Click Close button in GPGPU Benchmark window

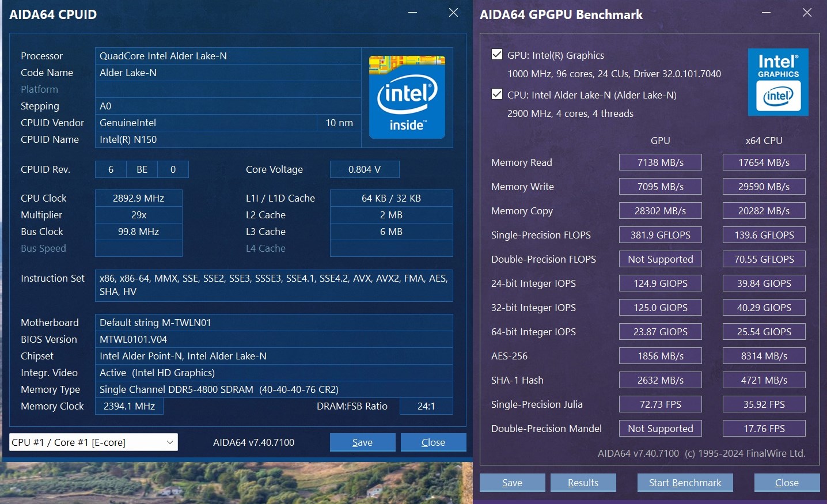[787, 483]
